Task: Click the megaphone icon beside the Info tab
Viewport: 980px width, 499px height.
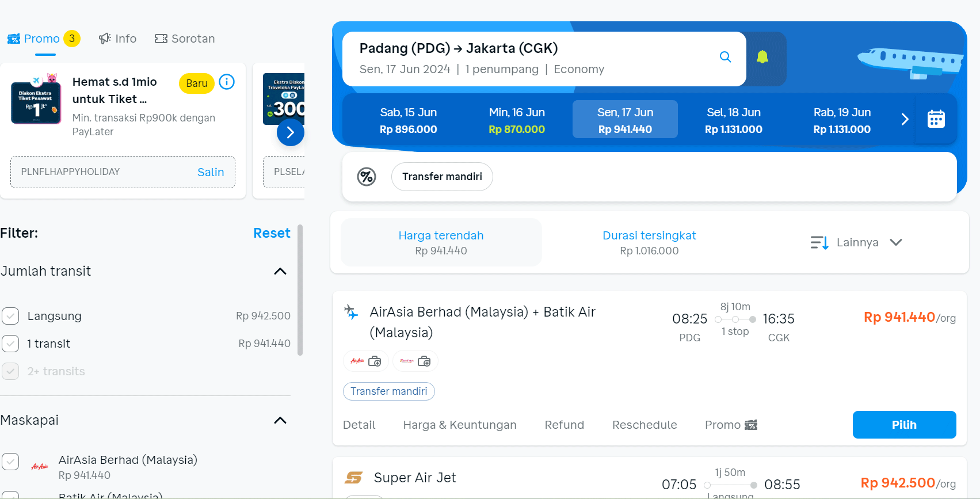Action: tap(105, 39)
